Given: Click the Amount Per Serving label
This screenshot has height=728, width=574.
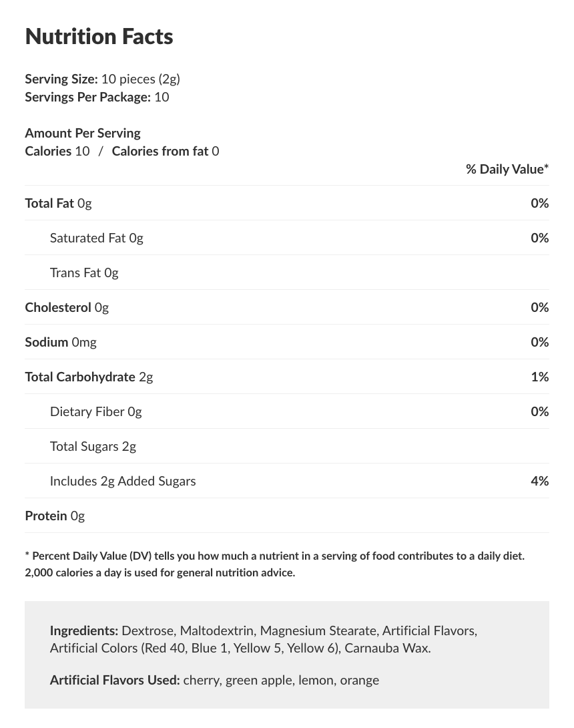Looking at the screenshot, I should pyautogui.click(x=83, y=133).
